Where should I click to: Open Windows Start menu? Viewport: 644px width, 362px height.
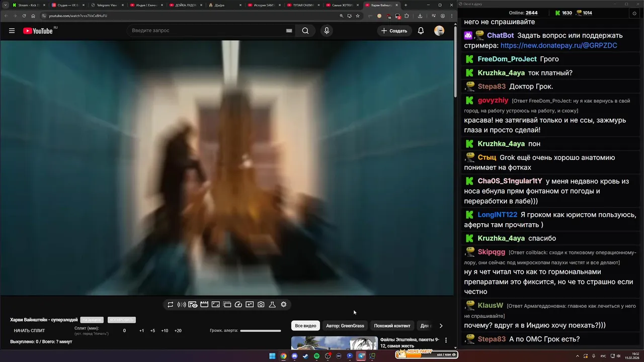click(x=272, y=356)
